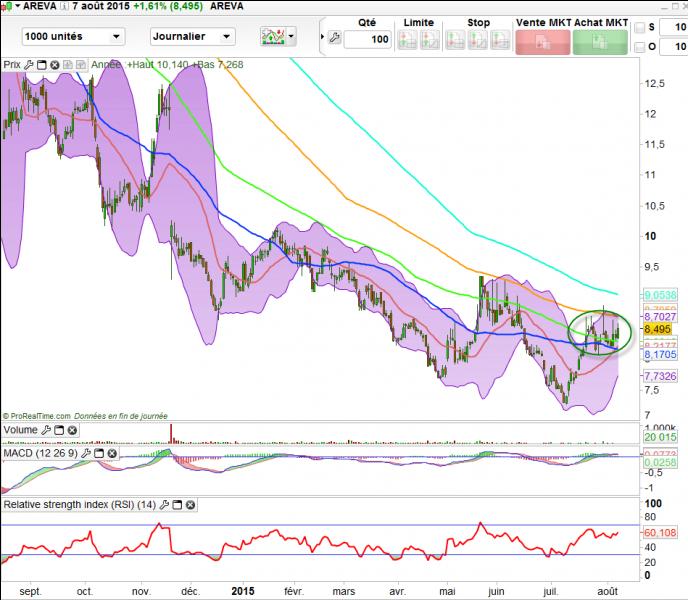This screenshot has width=688, height=600.
Task: Click the O value input field
Action: [674, 47]
